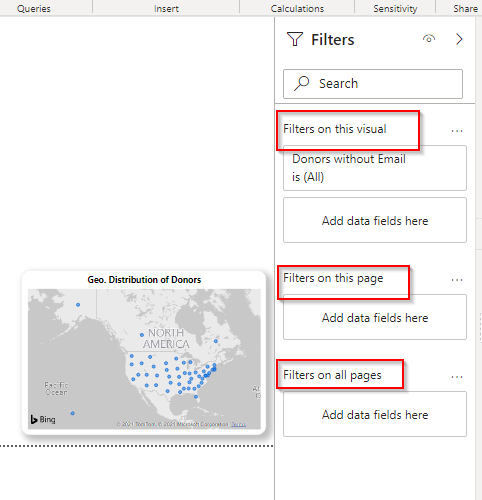Image resolution: width=482 pixels, height=500 pixels.
Task: Open more options for Filters on this page
Action: click(x=457, y=280)
